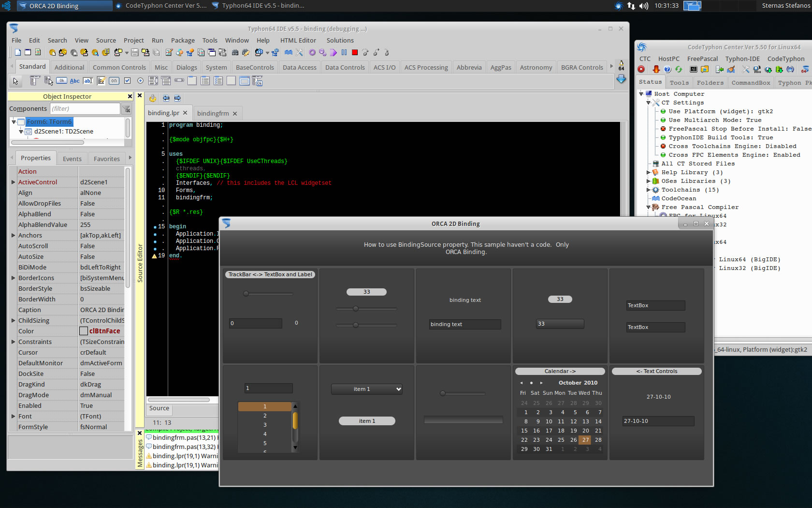Screen dimensions: 812x508
Task: Pick the TLabel (Abc) component icon
Action: pos(75,81)
